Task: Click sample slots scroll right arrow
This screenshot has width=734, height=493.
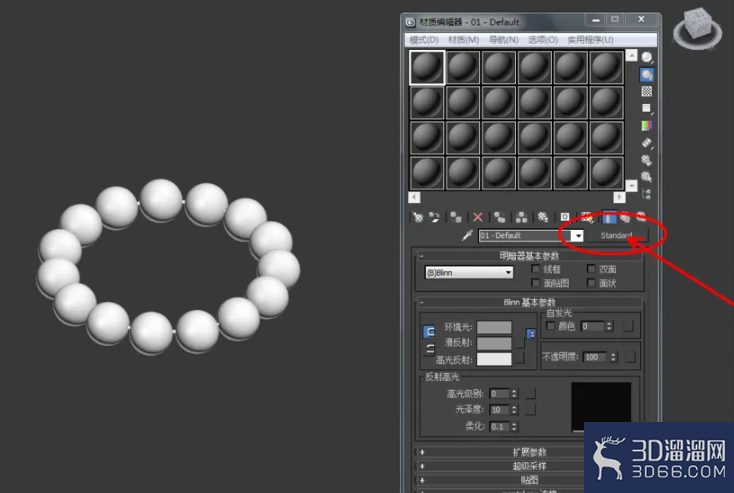Action: tap(619, 197)
